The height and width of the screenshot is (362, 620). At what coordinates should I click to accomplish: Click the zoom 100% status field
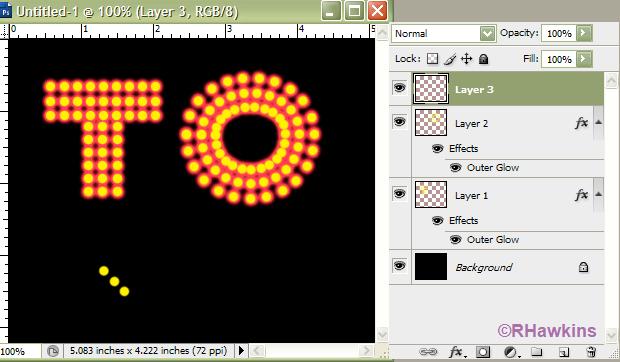point(20,351)
